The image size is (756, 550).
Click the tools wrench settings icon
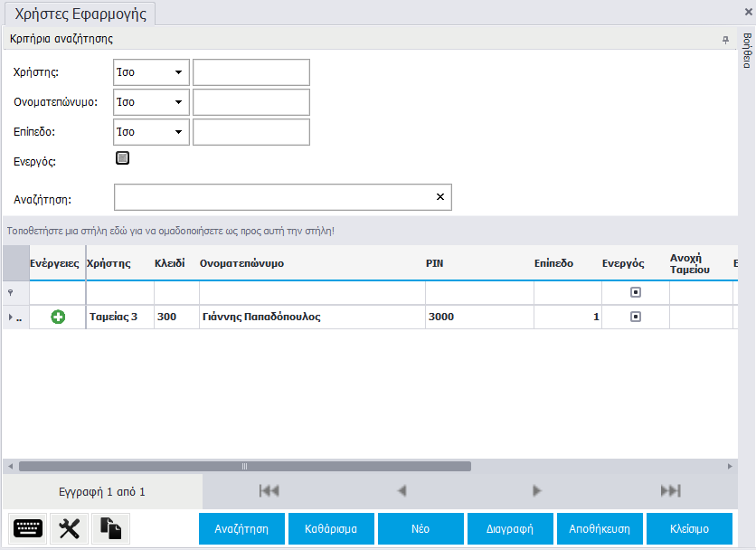70,529
